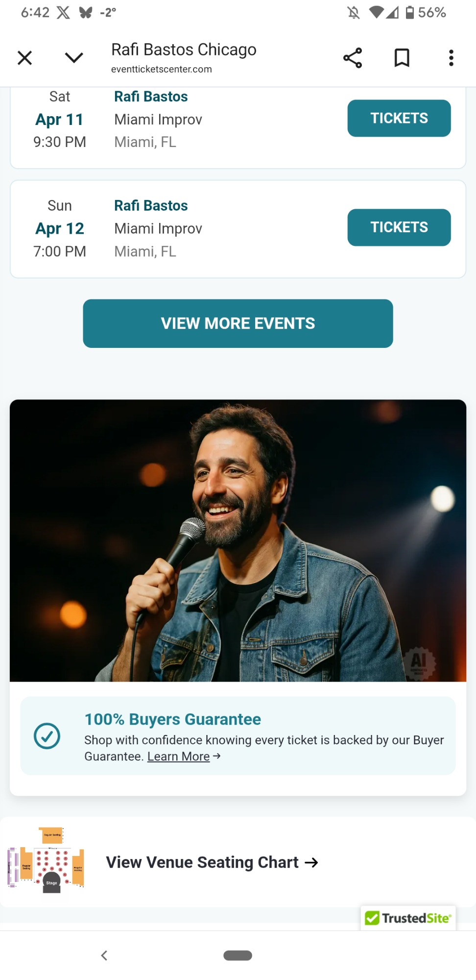Tap the Android back arrow
Viewport: 476px width, 980px height.
coord(104,955)
